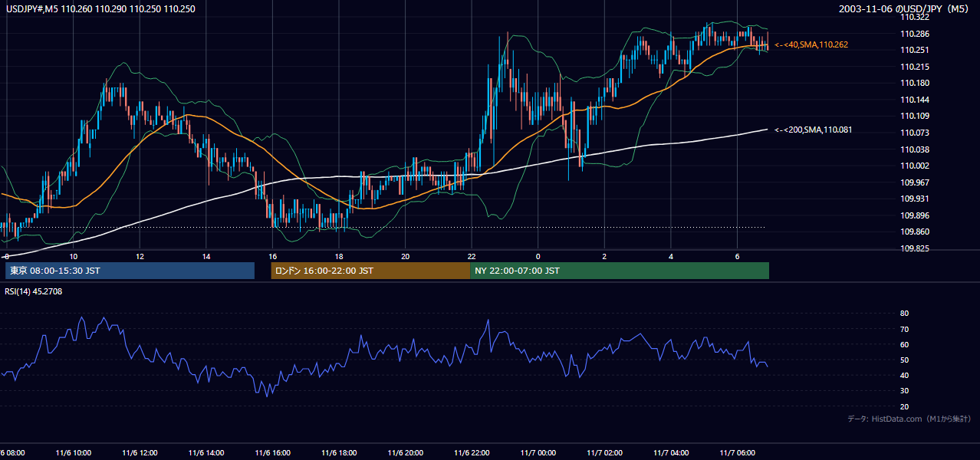Click the price axis value 110.109
This screenshot has width=980, height=460.
[916, 116]
